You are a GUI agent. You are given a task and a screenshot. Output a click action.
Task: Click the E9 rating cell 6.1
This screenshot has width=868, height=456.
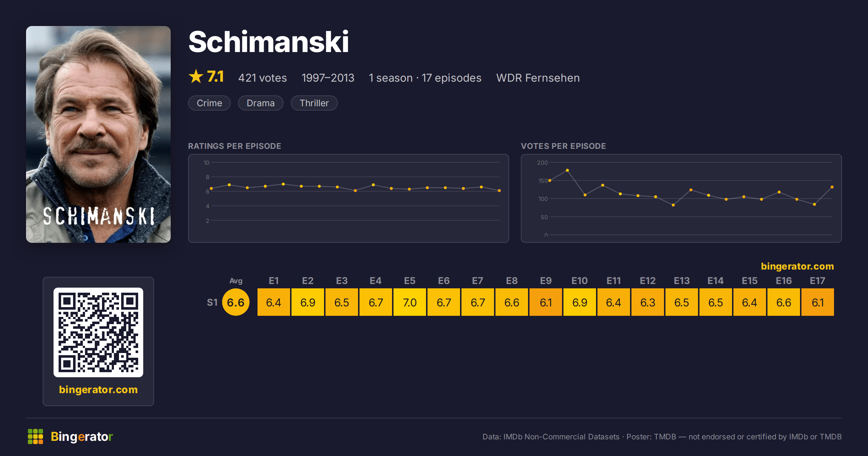546,302
